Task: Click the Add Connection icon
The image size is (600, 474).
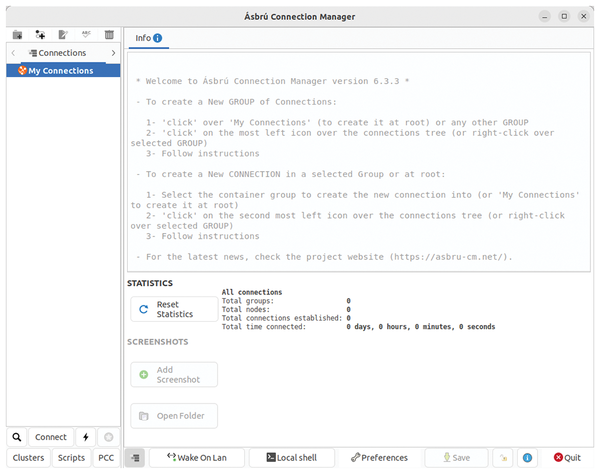Action: click(40, 35)
